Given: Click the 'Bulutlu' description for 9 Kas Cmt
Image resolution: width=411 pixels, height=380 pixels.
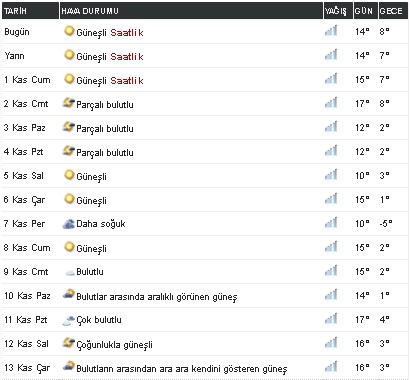Looking at the screenshot, I should [x=90, y=272].
